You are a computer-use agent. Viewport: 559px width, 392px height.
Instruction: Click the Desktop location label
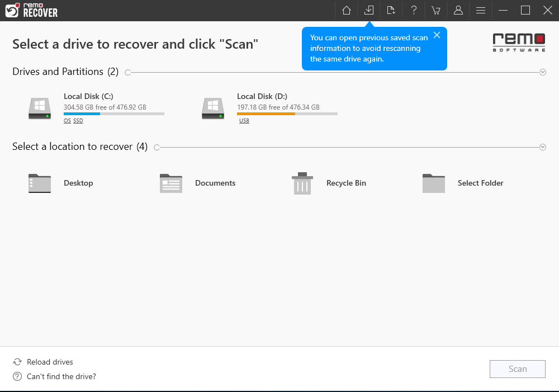pos(78,183)
